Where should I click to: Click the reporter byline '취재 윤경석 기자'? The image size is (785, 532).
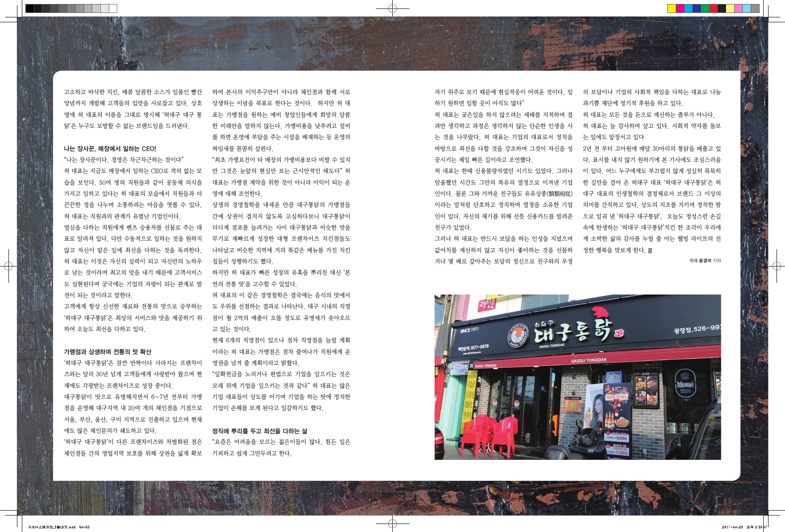704,261
